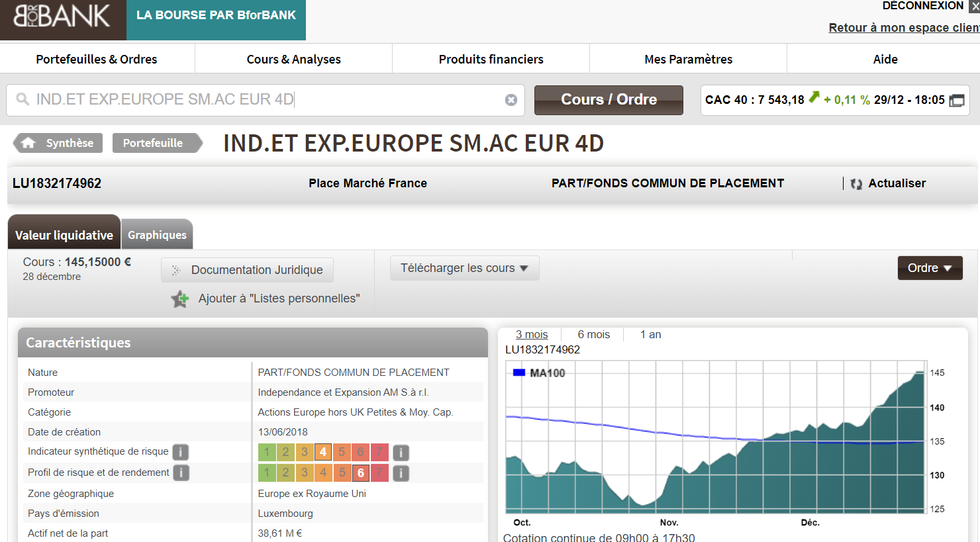980x542 pixels.
Task: Click risk level 7 in Profil de risque row
Action: tap(379, 473)
